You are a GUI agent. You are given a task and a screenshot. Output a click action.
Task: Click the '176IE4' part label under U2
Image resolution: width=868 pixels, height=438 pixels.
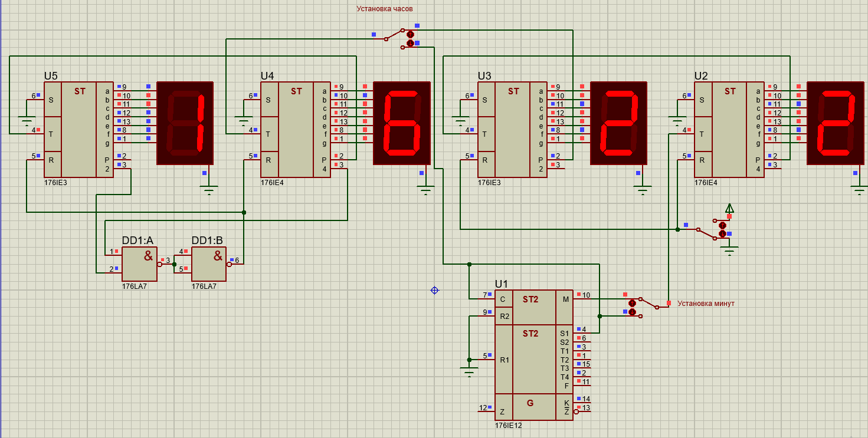tap(706, 183)
